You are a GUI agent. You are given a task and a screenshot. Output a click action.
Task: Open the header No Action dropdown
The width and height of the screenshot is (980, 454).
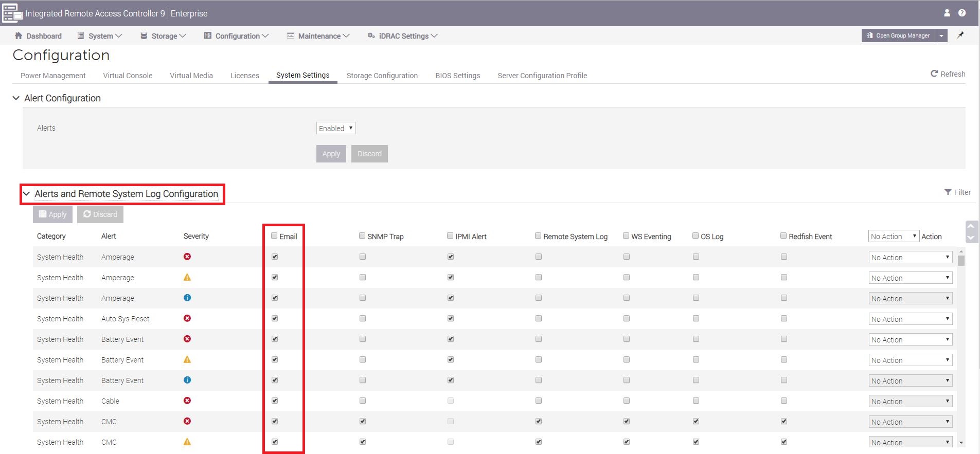(x=894, y=237)
